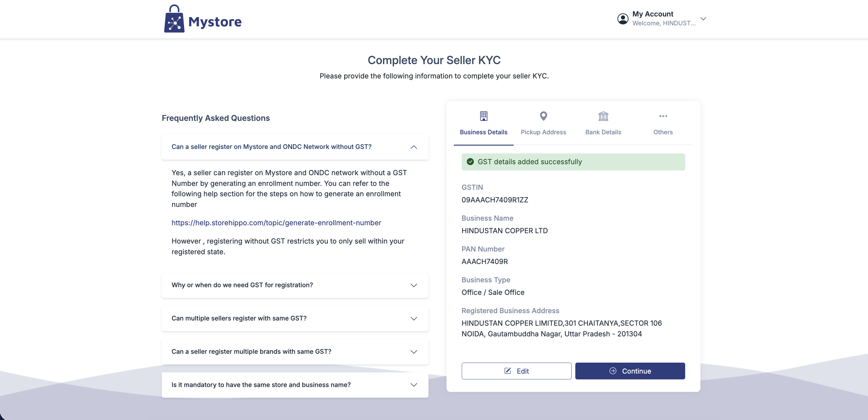Click the Business Details building icon

coord(483,116)
